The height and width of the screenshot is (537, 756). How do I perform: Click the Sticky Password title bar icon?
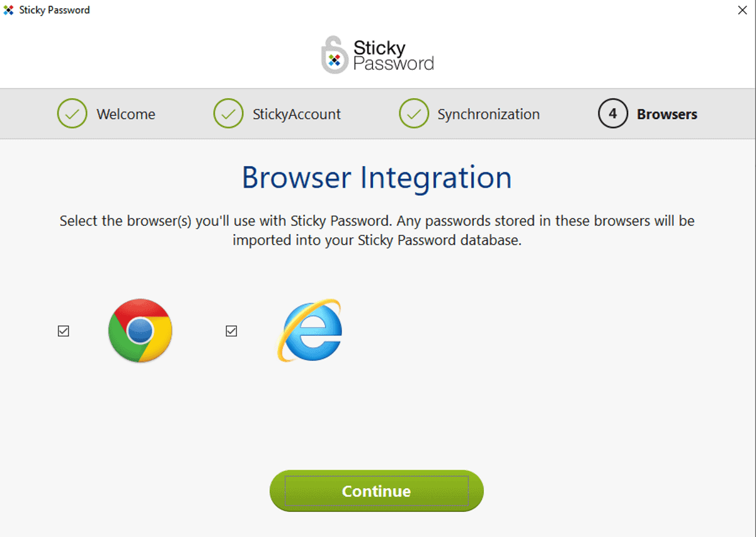9,10
